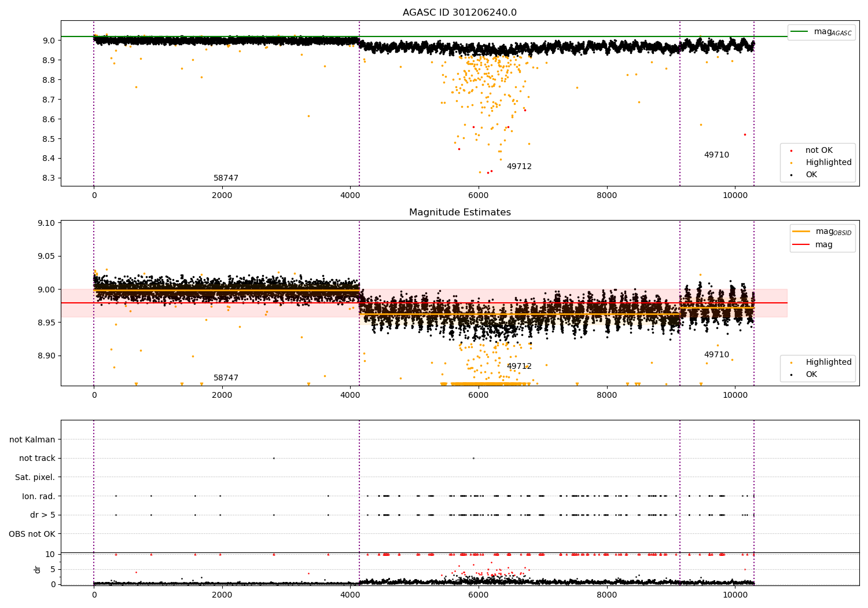Click x-tick '10000' under the top plot
The image size is (868, 608).
pos(735,196)
